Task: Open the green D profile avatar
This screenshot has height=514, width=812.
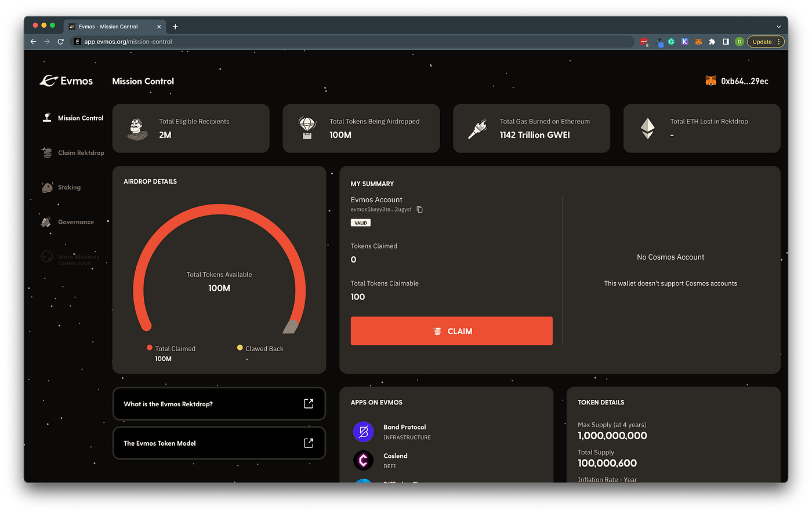Action: coord(739,42)
